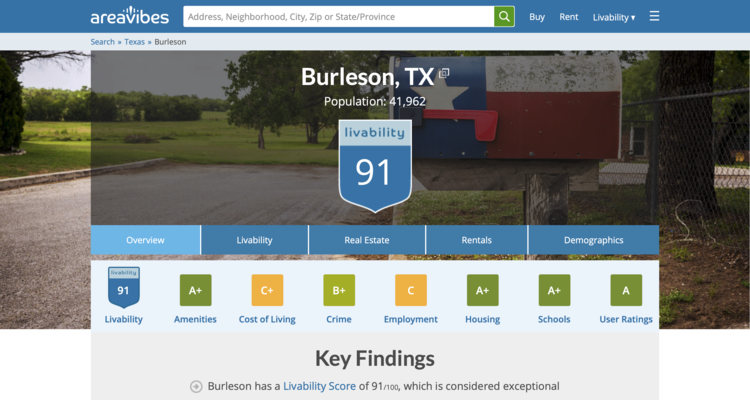Switch to the Real Estate tab
The image size is (750, 400).
367,240
